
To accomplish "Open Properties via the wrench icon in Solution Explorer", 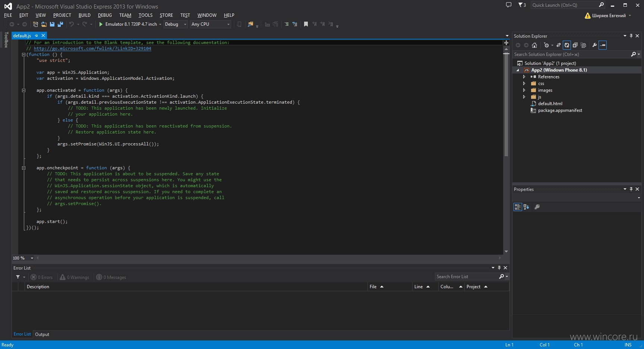I will [x=594, y=45].
